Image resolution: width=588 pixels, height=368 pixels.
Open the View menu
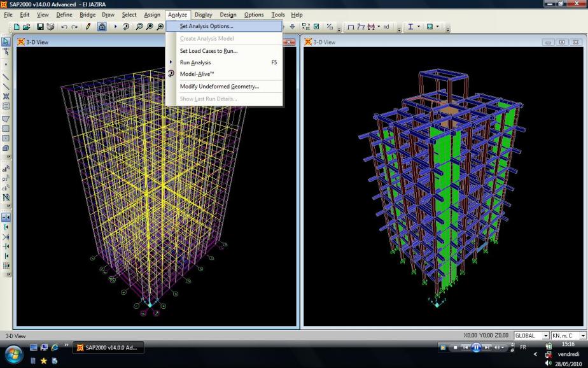(43, 15)
